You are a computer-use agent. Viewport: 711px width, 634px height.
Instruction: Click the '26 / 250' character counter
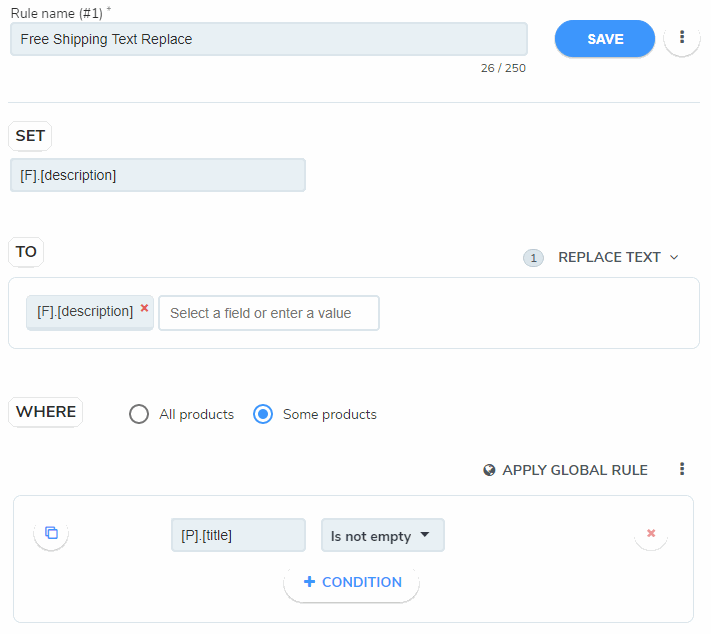[x=503, y=68]
